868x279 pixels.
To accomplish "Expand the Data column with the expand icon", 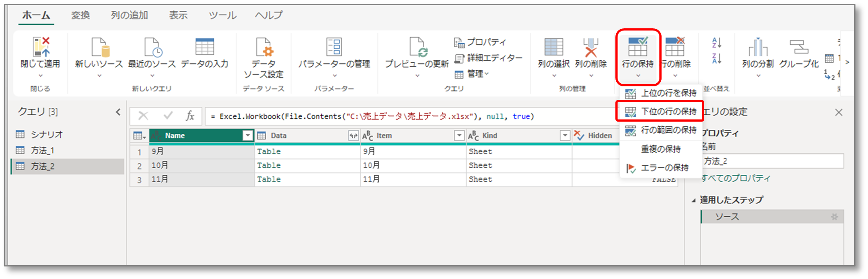I will 353,136.
